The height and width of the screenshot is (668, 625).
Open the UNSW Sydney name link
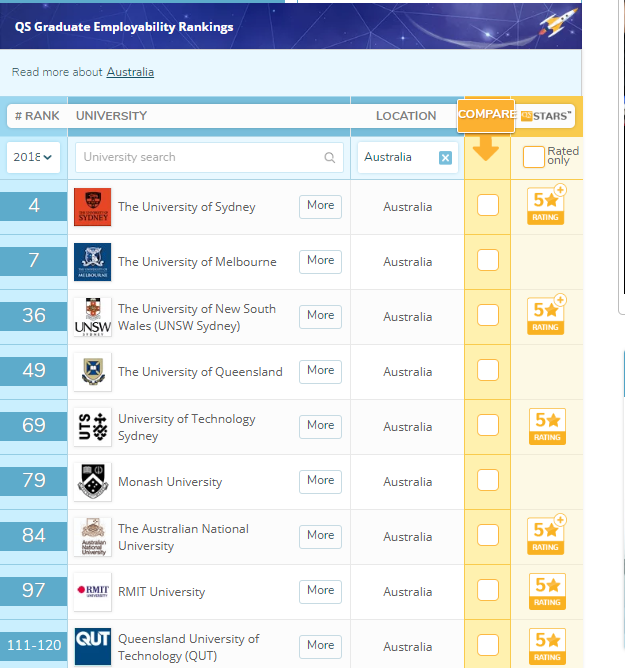click(197, 317)
